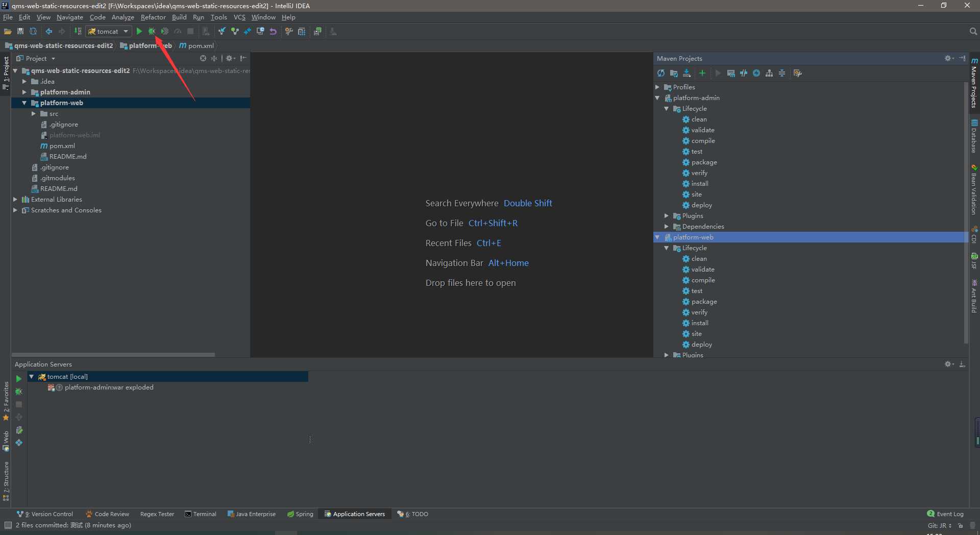Collapse tomcat [local] server node
980x535 pixels.
(32, 376)
